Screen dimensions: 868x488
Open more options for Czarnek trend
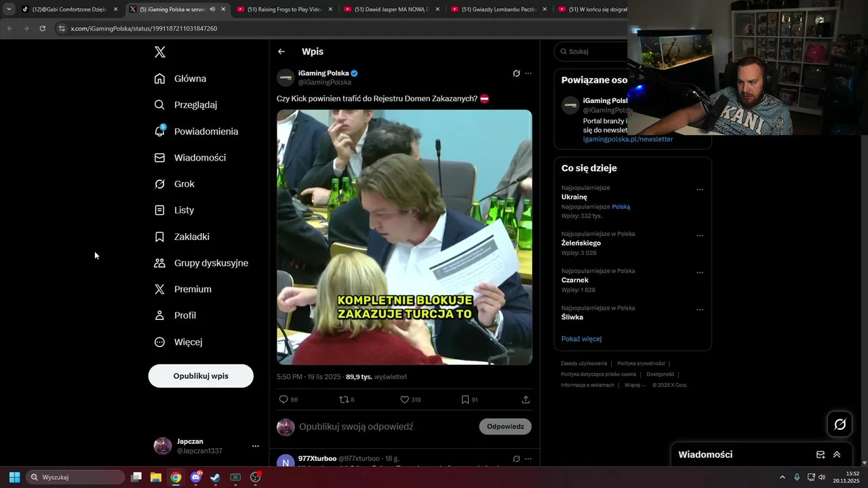(x=700, y=273)
